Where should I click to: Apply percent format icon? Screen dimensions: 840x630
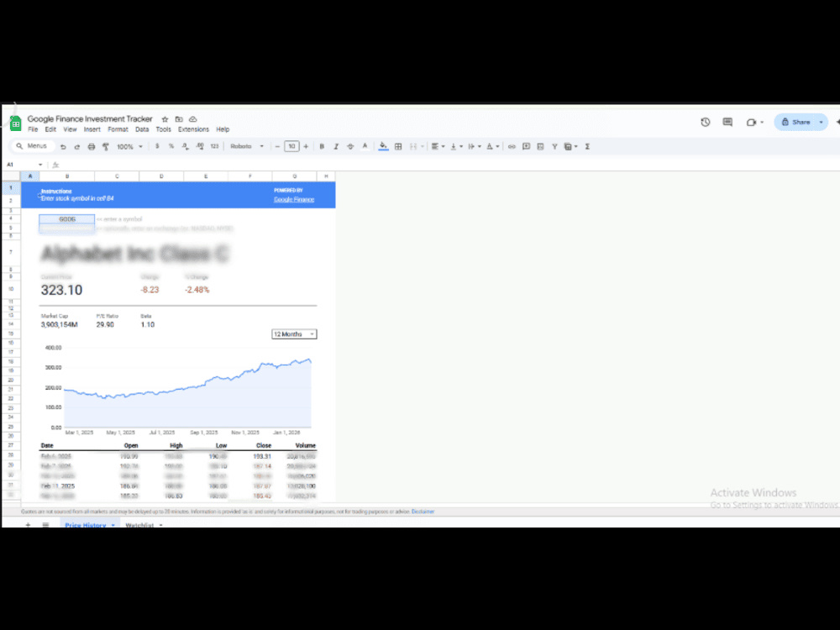click(x=171, y=146)
